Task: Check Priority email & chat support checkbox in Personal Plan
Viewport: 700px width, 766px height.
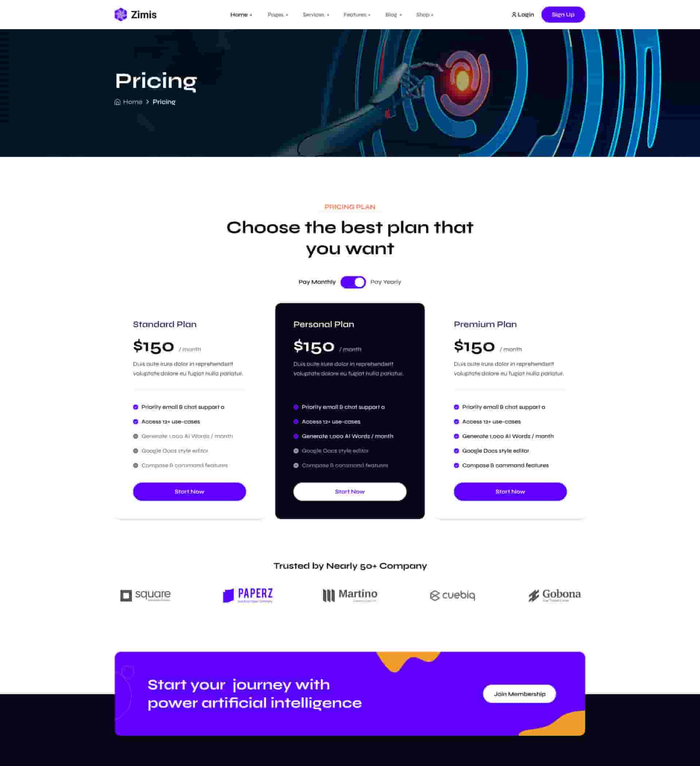Action: point(296,407)
